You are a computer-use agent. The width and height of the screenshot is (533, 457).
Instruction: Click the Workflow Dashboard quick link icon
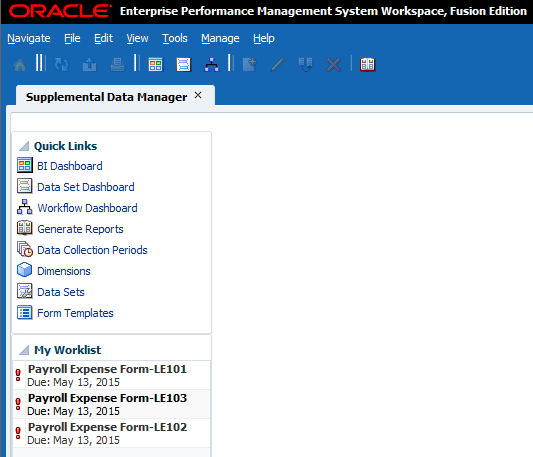25,207
